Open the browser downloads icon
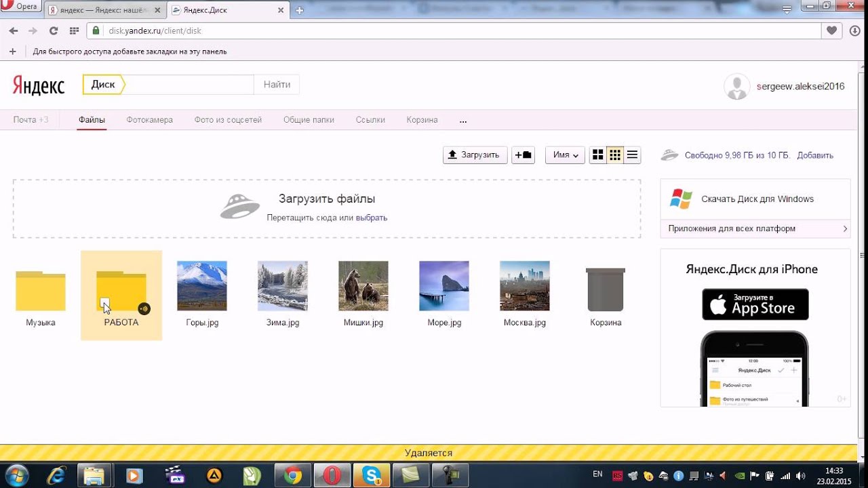Image resolution: width=868 pixels, height=488 pixels. 854,31
